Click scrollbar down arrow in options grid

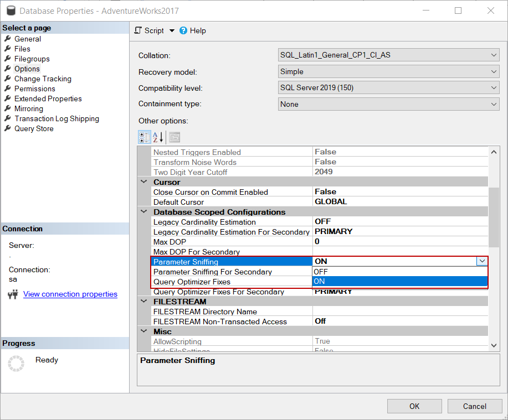[x=494, y=345]
